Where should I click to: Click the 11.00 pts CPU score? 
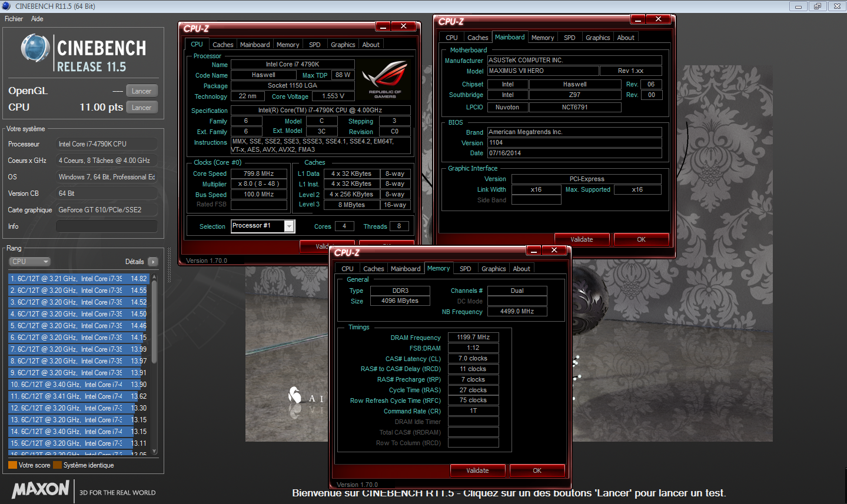point(101,107)
